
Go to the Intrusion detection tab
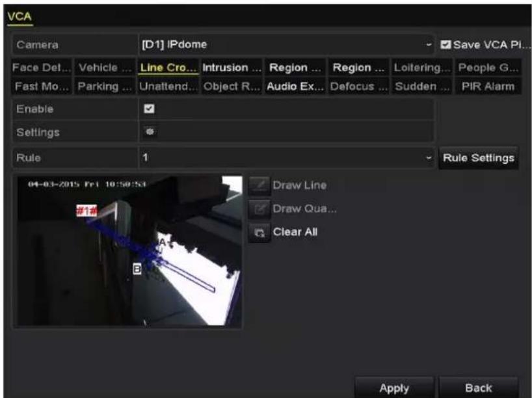point(232,68)
